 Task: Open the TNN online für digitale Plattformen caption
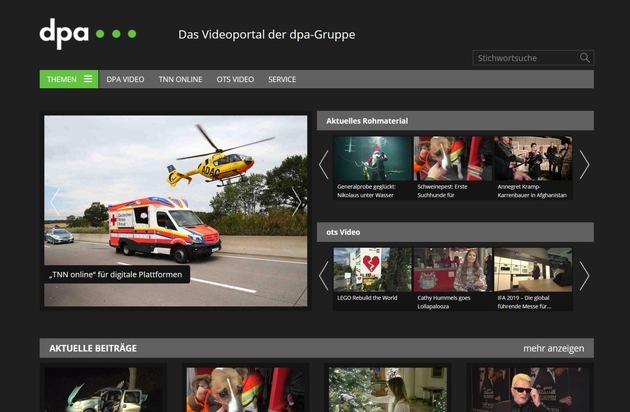[x=117, y=275]
